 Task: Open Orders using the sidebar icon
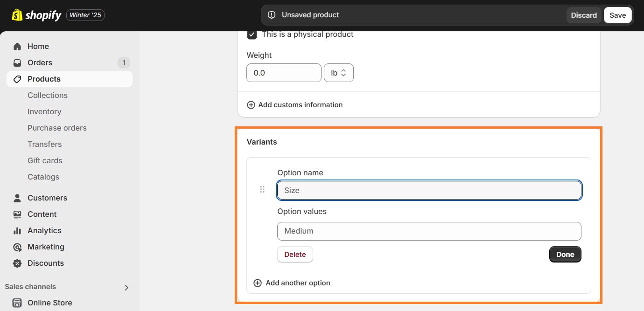click(x=17, y=62)
